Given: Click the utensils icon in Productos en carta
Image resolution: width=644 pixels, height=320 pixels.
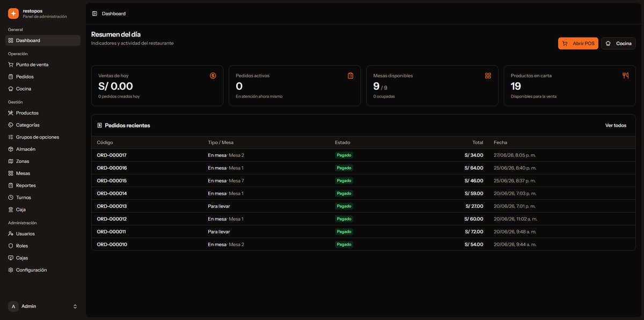Looking at the screenshot, I should pyautogui.click(x=625, y=76).
